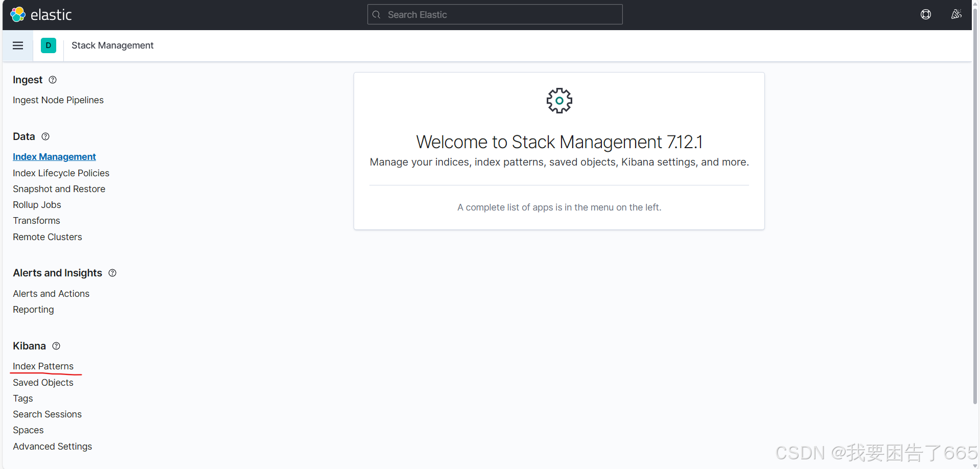980x469 pixels.
Task: Click the D space avatar badge
Action: pyautogui.click(x=48, y=45)
